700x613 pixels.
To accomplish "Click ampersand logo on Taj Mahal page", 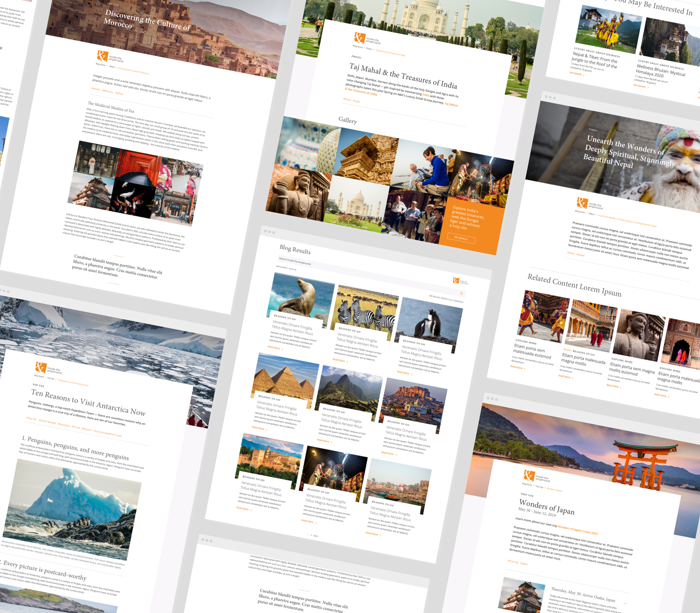I will tap(360, 37).
